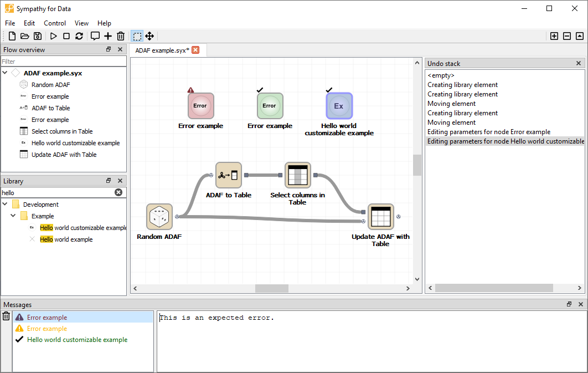Toggle the panning move tool
The image size is (588, 373).
point(149,36)
